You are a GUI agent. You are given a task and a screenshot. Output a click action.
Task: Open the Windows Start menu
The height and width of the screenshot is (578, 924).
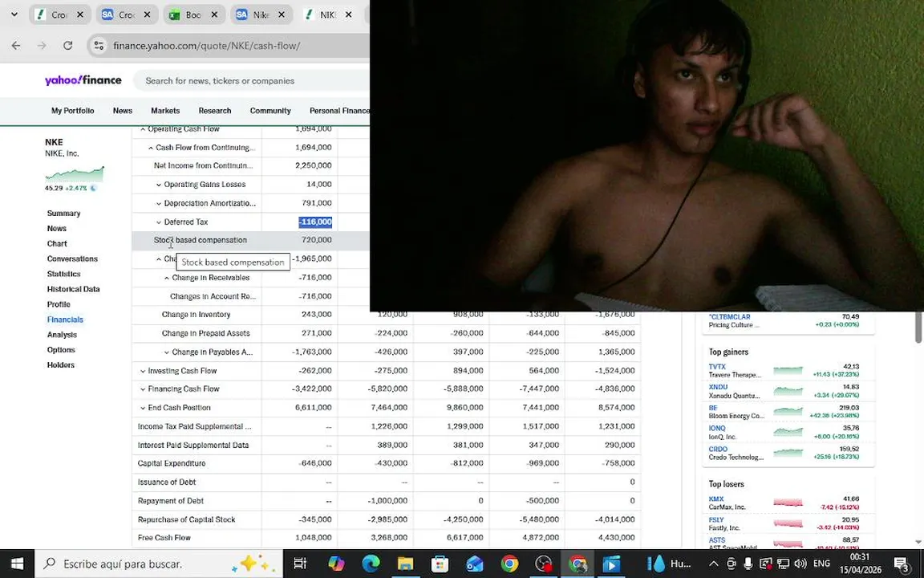click(x=17, y=564)
